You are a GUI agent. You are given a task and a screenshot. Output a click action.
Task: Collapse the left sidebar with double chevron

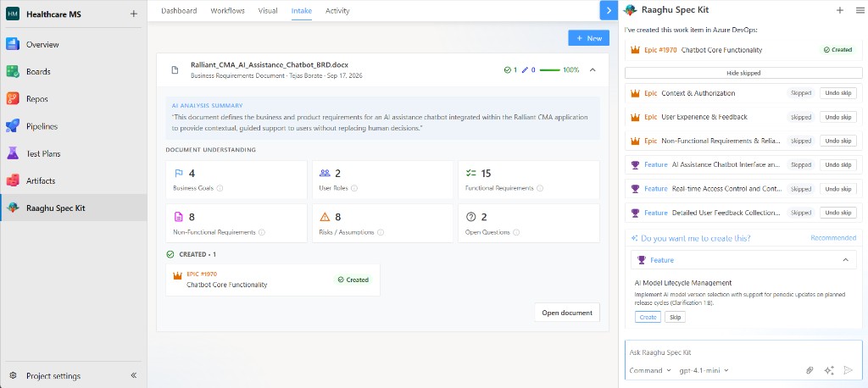pyautogui.click(x=133, y=375)
